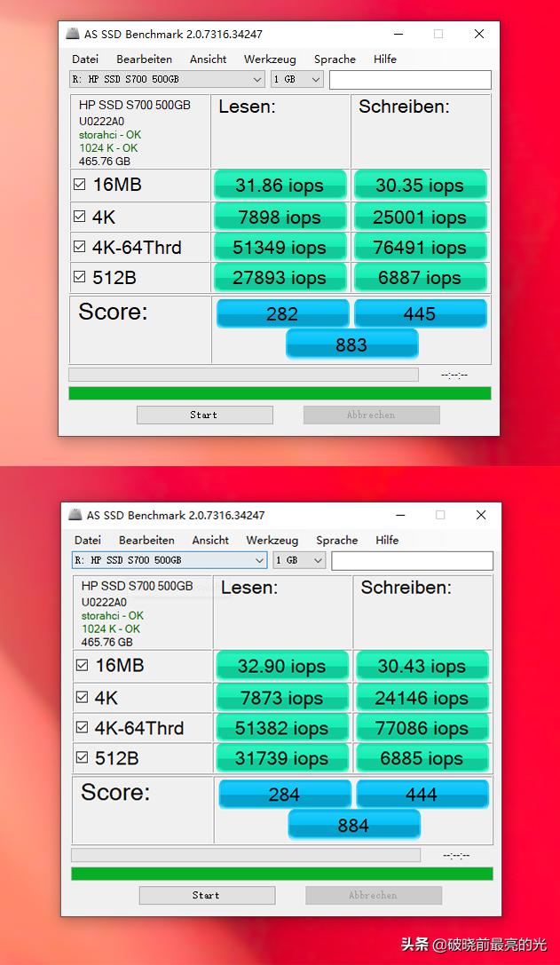Toggle 4K checkbox in upper window
Image resolution: width=560 pixels, height=965 pixels.
click(79, 216)
